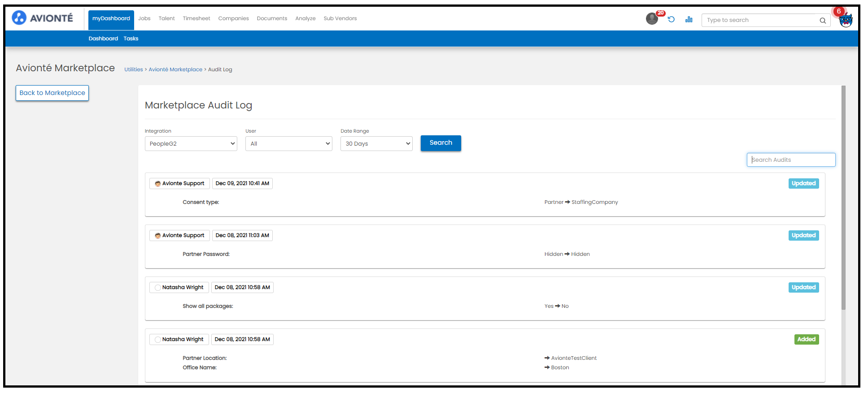The height and width of the screenshot is (393, 868).
Task: Follow the Utilities breadcrumb link
Action: pyautogui.click(x=134, y=69)
